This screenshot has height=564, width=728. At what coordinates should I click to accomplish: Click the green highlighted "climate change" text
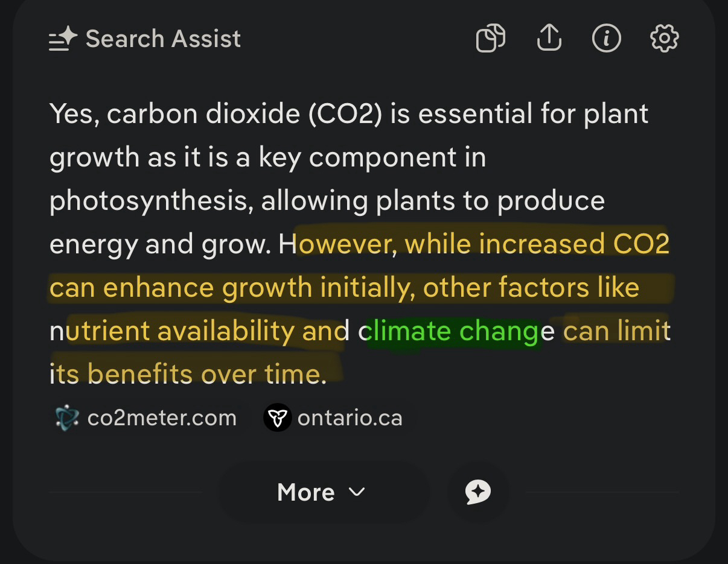(453, 331)
